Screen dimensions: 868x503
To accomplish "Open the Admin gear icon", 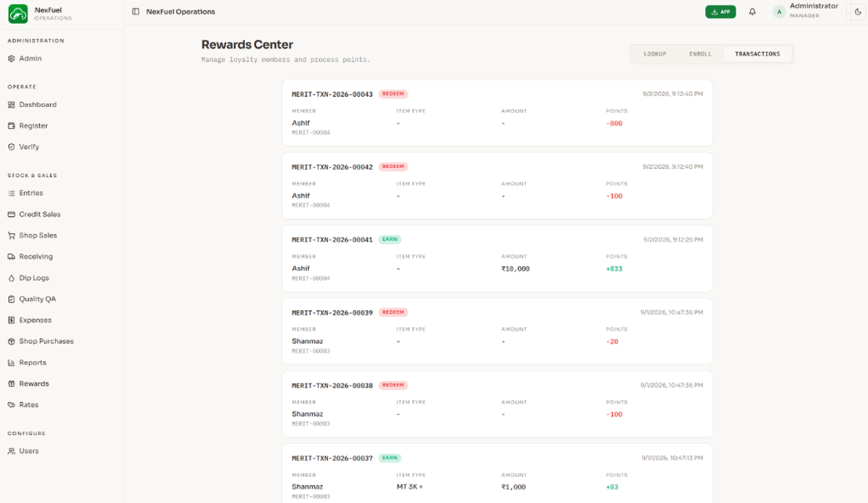I will 11,59.
